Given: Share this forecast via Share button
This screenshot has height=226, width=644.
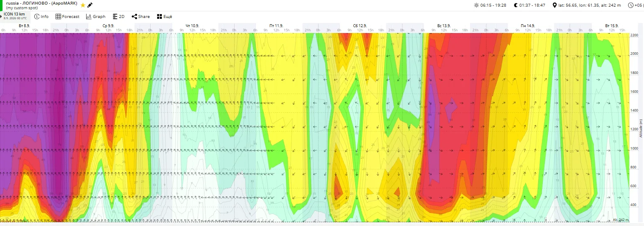Looking at the screenshot, I should (141, 17).
